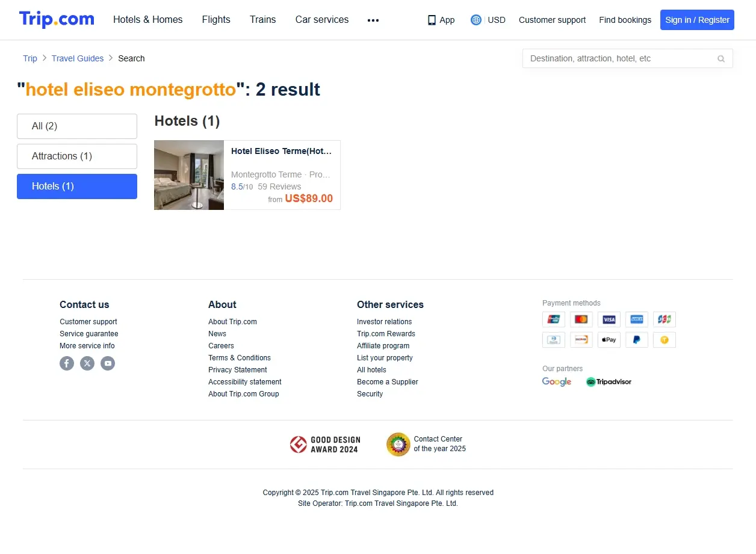Click the App link text
Image resolution: width=756 pixels, height=554 pixels.
[447, 20]
